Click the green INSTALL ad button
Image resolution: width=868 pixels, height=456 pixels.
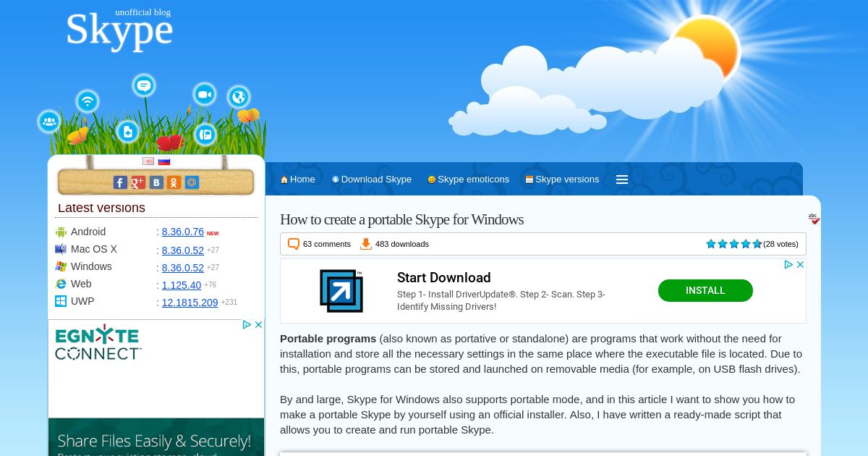point(705,290)
